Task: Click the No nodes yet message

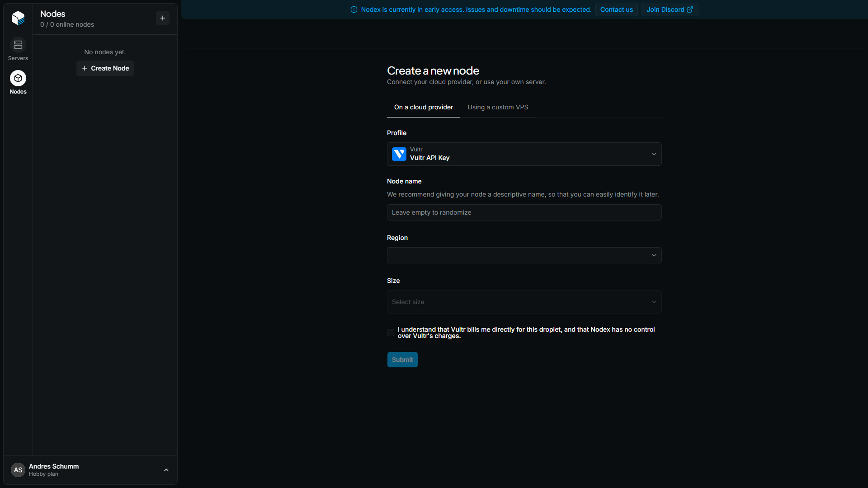Action: click(105, 52)
